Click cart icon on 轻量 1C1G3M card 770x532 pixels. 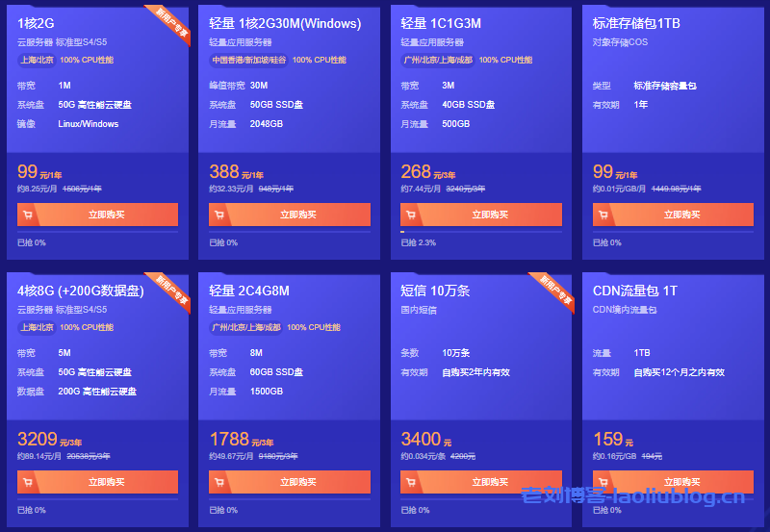412,215
